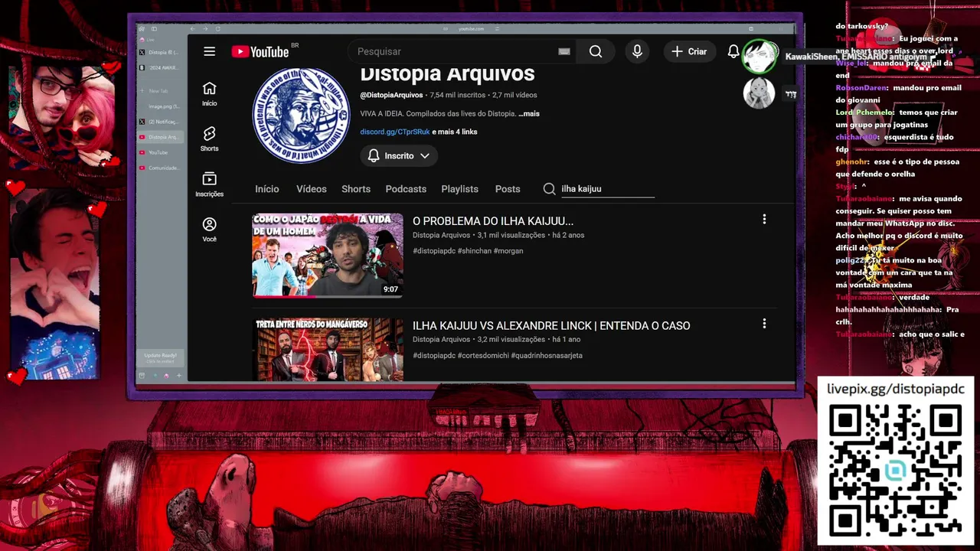This screenshot has height=551, width=980.
Task: Start voice search with the microphone
Action: coord(637,51)
